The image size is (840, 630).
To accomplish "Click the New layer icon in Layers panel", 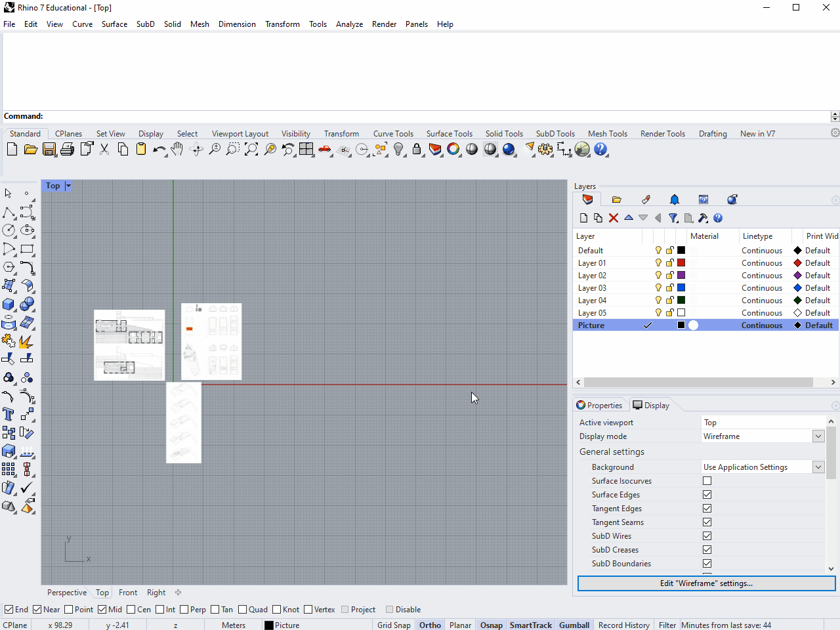I will pos(584,218).
